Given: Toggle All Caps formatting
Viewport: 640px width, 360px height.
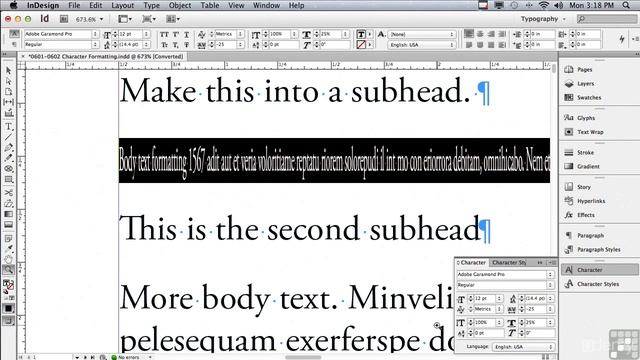Looking at the screenshot, I should (164, 34).
